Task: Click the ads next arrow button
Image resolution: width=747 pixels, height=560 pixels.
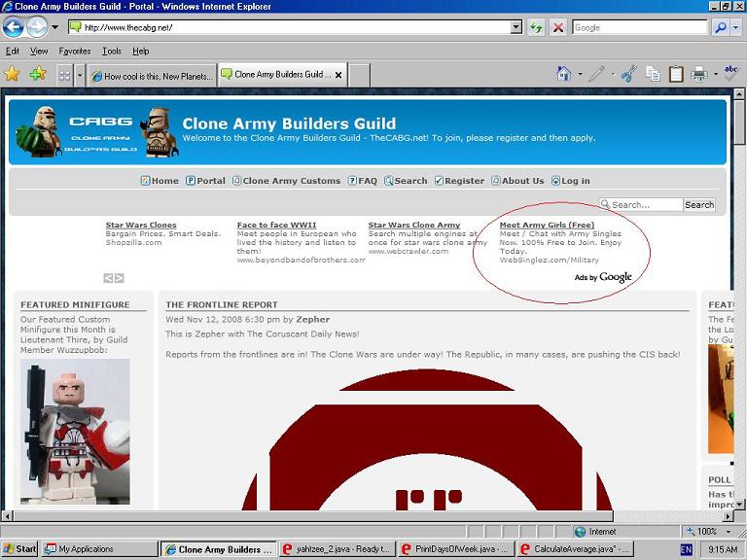Action: tap(119, 278)
